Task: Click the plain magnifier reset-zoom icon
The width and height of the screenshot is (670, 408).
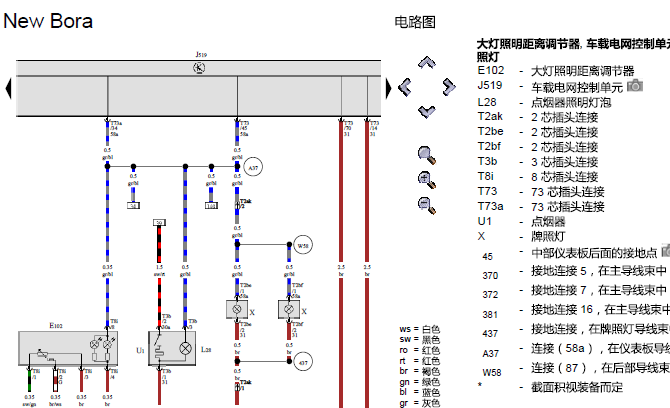Action: tap(426, 155)
